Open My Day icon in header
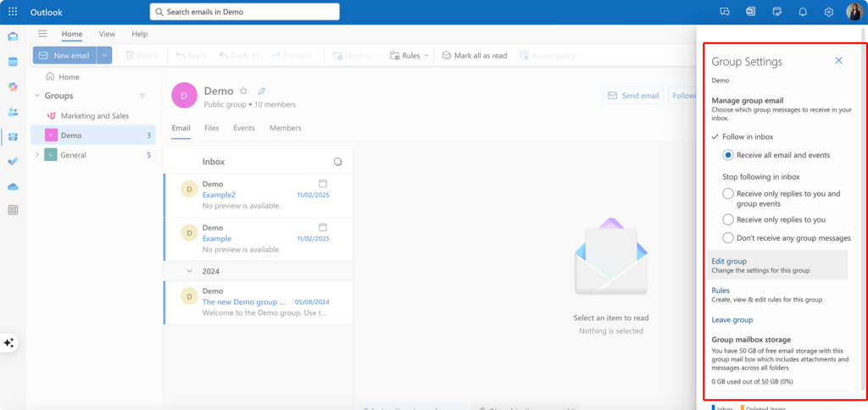 coord(776,12)
